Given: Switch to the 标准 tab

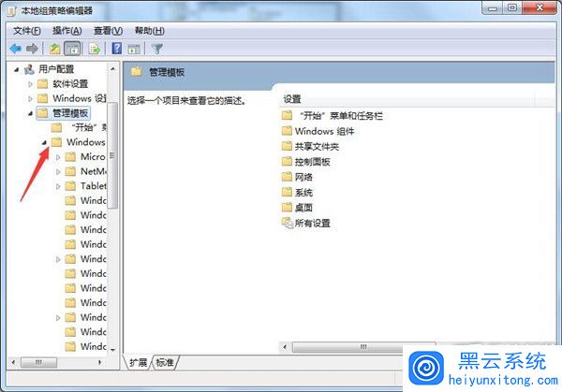Looking at the screenshot, I should [165, 363].
